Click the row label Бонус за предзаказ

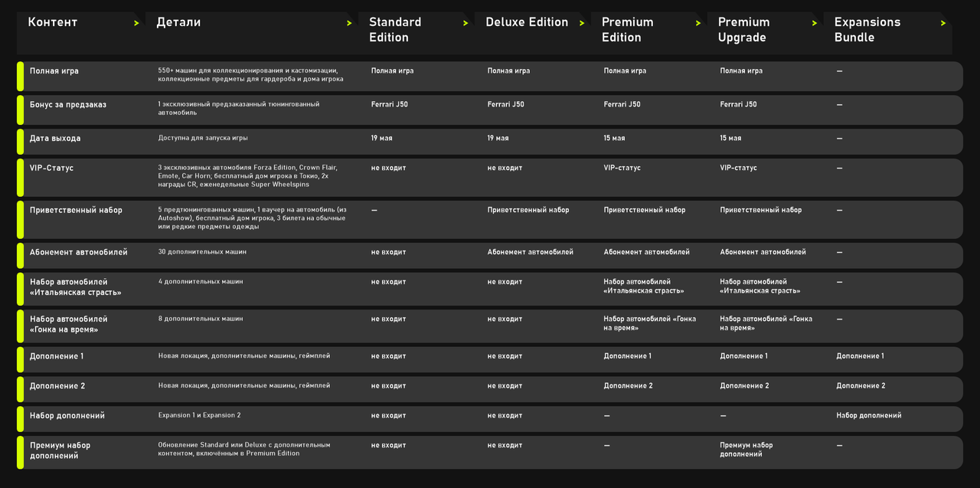68,104
